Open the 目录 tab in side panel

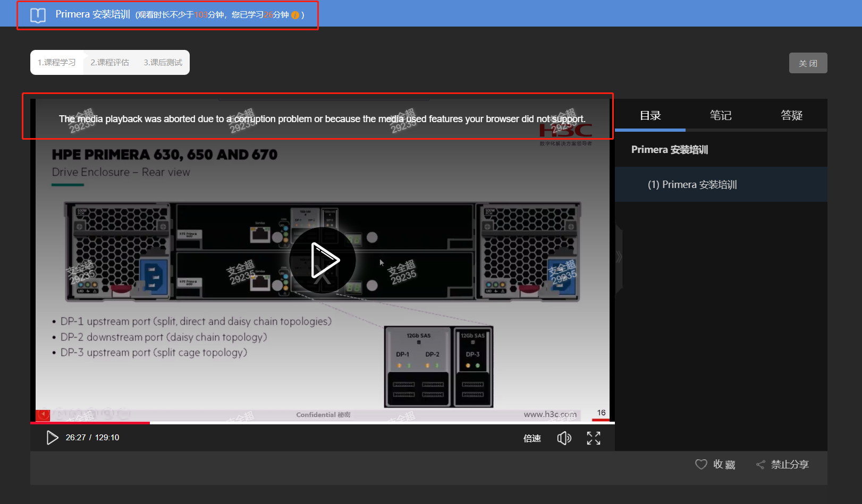point(650,115)
